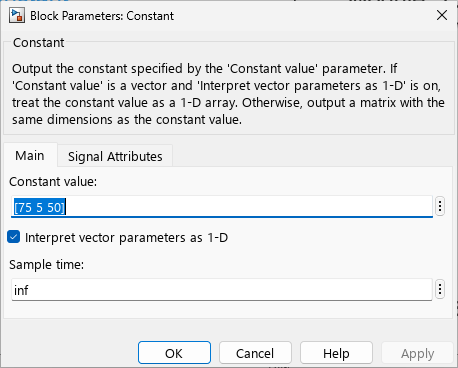Image resolution: width=458 pixels, height=368 pixels.
Task: Click the Cancel button
Action: point(255,353)
